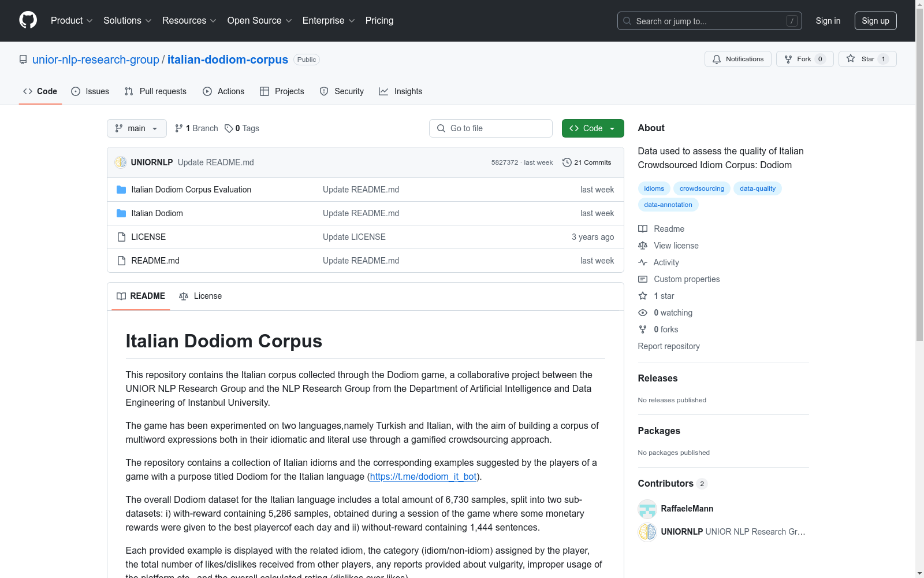Open UNIORNLP contributor profile
Screen dimensions: 924x578
pos(682,532)
